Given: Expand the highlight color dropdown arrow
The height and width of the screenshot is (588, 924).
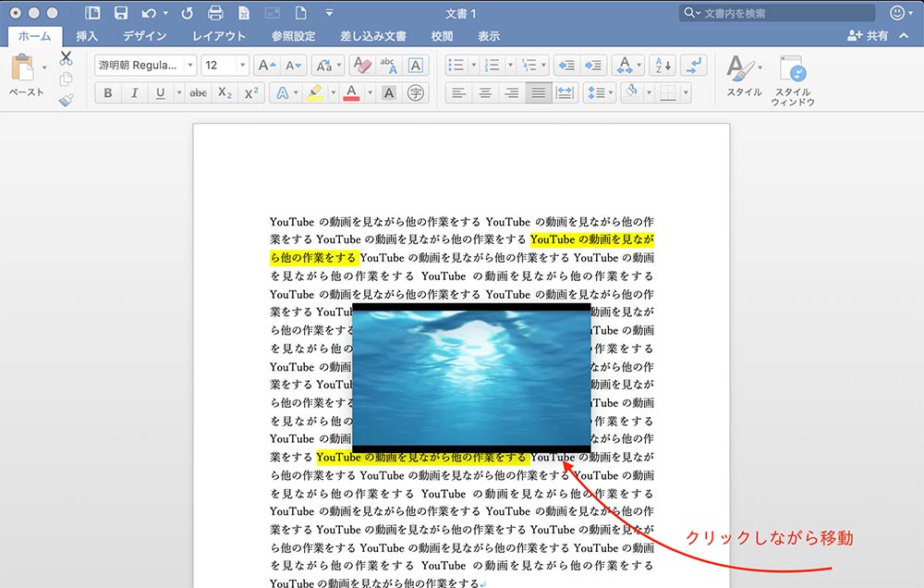Looking at the screenshot, I should 333,92.
